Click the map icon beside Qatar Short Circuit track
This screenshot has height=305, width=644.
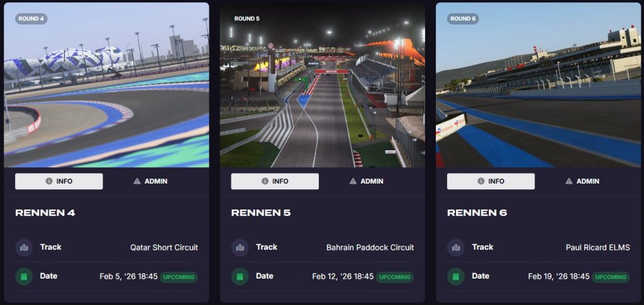pyautogui.click(x=24, y=248)
